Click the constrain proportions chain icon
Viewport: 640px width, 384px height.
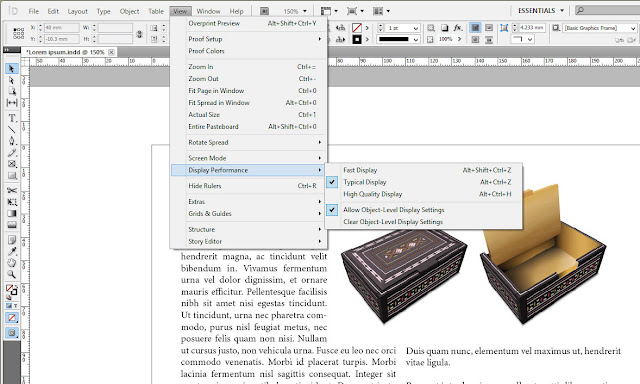pyautogui.click(x=140, y=34)
